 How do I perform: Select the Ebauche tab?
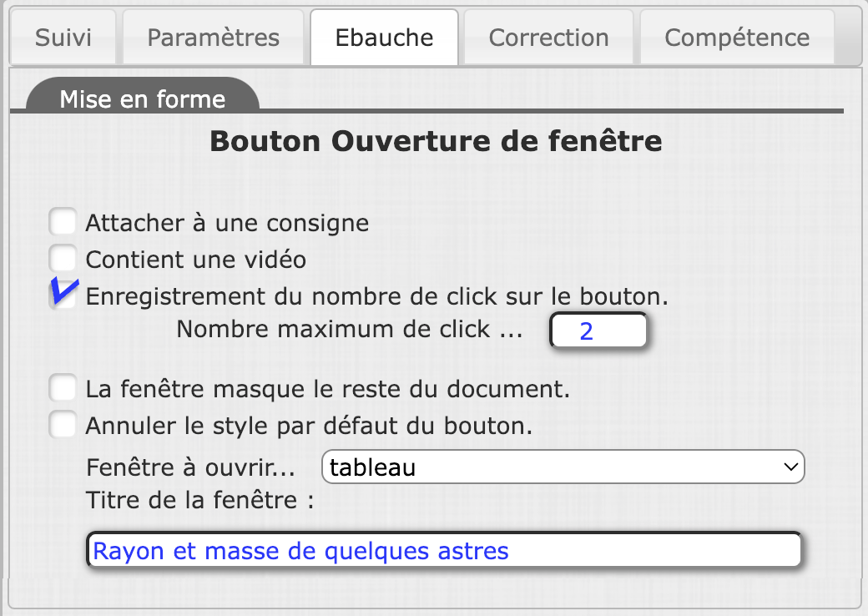coord(384,38)
